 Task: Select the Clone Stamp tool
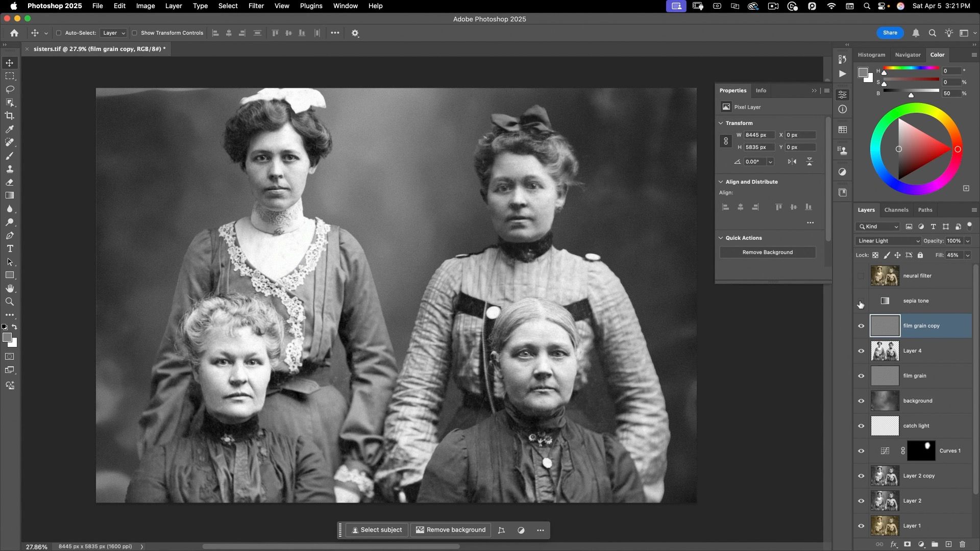click(x=10, y=169)
